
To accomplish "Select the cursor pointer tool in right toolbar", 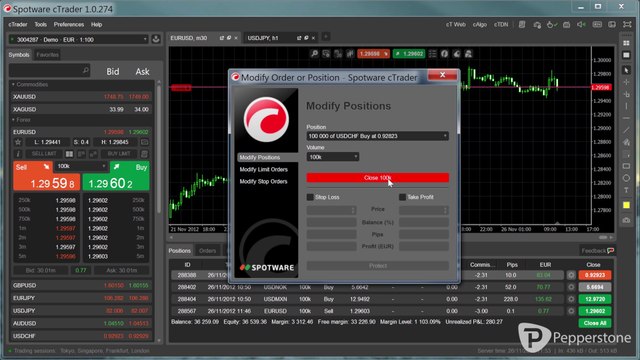I will coord(627,70).
